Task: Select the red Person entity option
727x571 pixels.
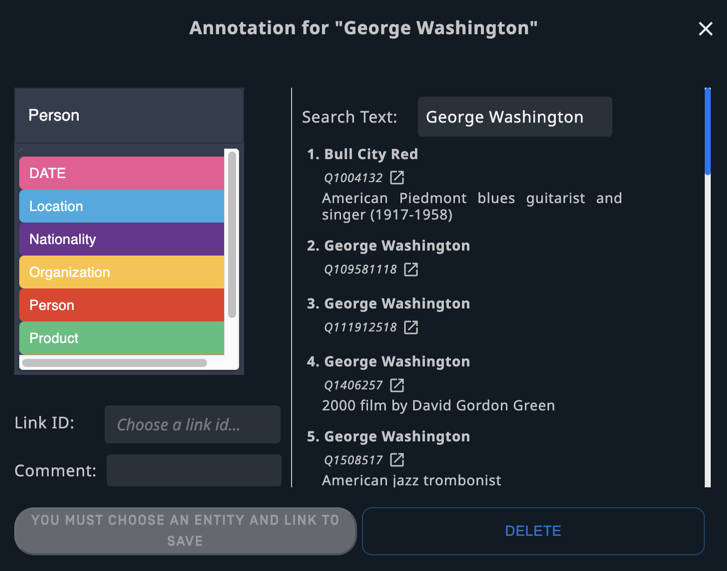Action: (x=121, y=305)
